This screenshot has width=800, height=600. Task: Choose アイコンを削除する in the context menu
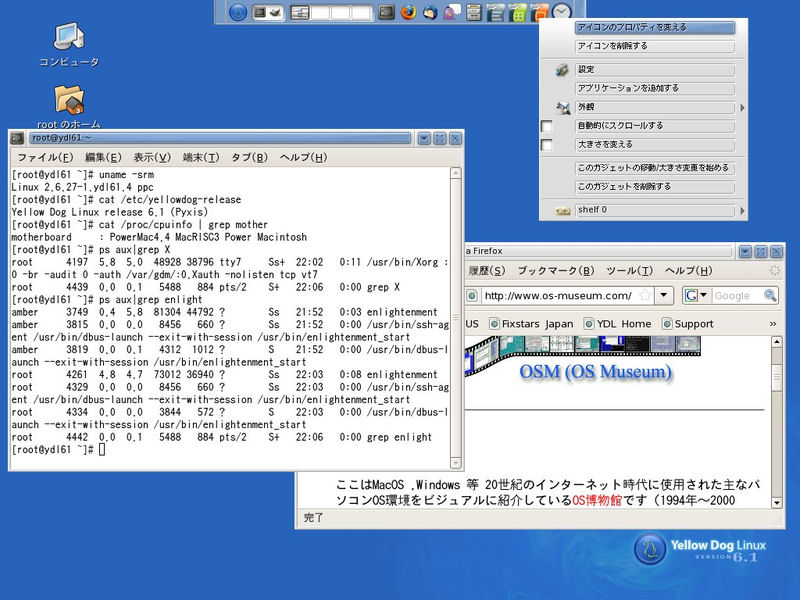pos(655,46)
